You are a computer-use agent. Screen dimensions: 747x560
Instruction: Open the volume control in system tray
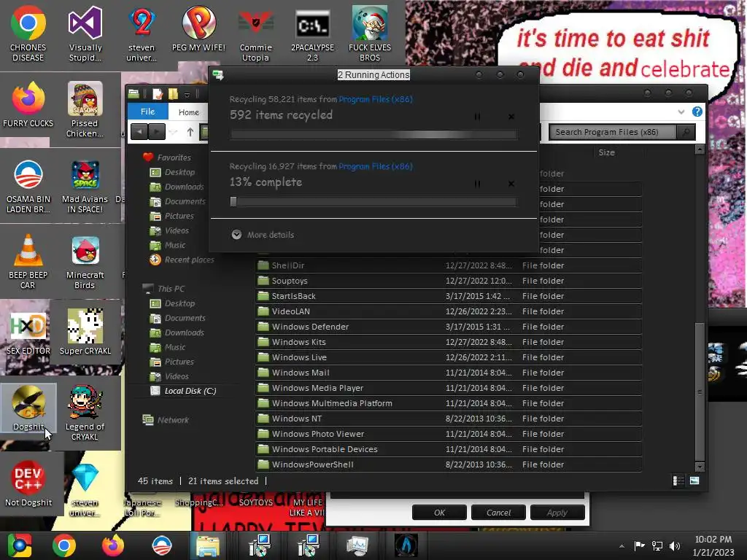pos(675,546)
